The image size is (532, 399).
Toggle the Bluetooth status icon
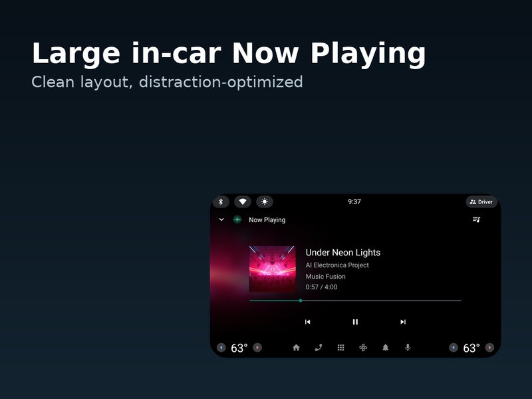tap(221, 202)
